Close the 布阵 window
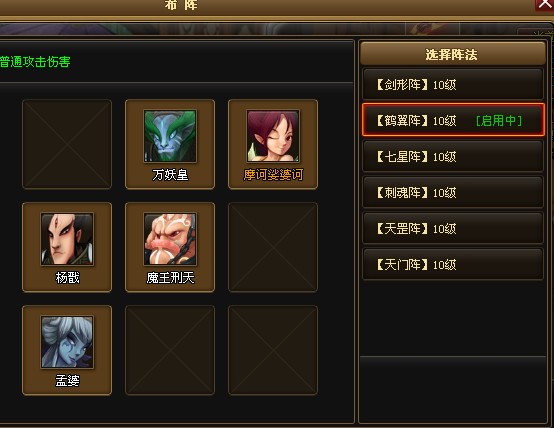Image resolution: width=554 pixels, height=428 pixels. [x=544, y=4]
